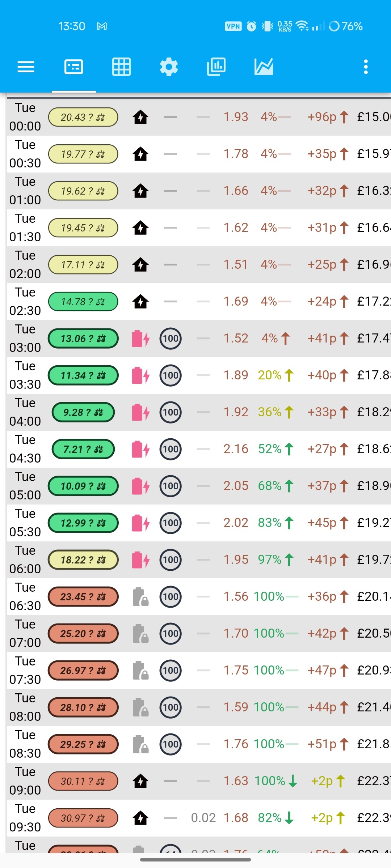Tap the 20.43 price pill at Tue 00:00
Image resolution: width=391 pixels, height=868 pixels.
(83, 117)
